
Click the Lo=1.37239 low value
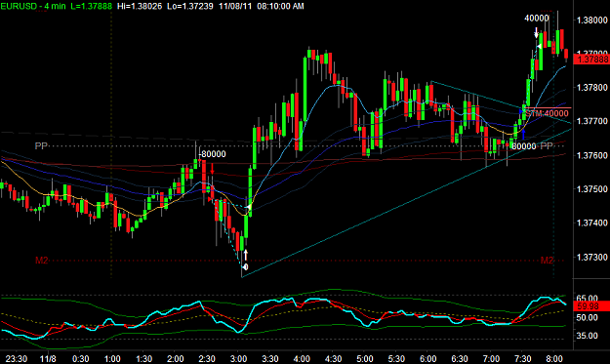190,6
